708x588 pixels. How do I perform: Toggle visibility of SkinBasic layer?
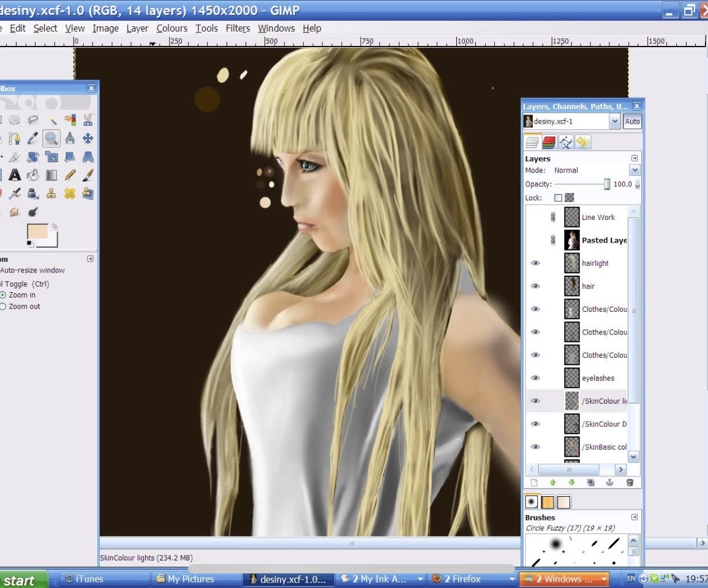tap(535, 447)
